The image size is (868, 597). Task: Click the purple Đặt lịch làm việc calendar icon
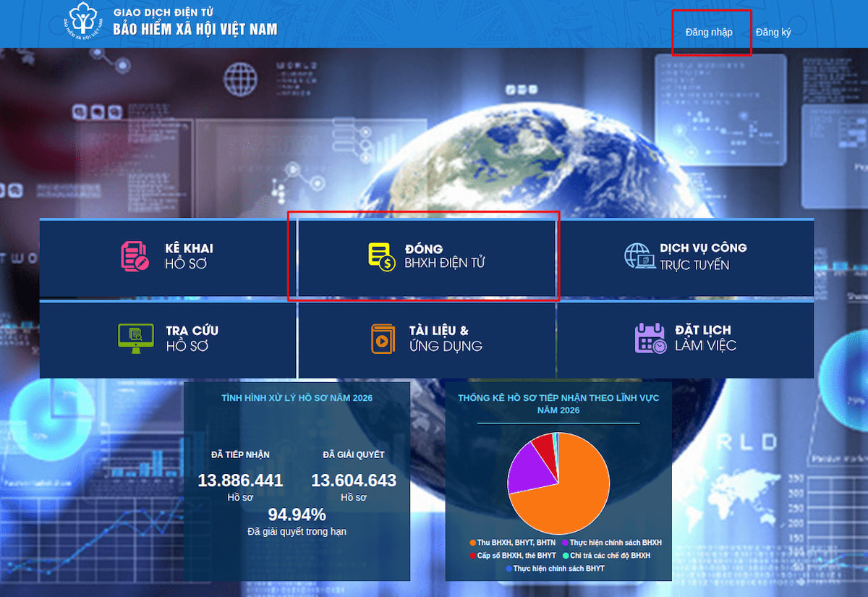650,338
